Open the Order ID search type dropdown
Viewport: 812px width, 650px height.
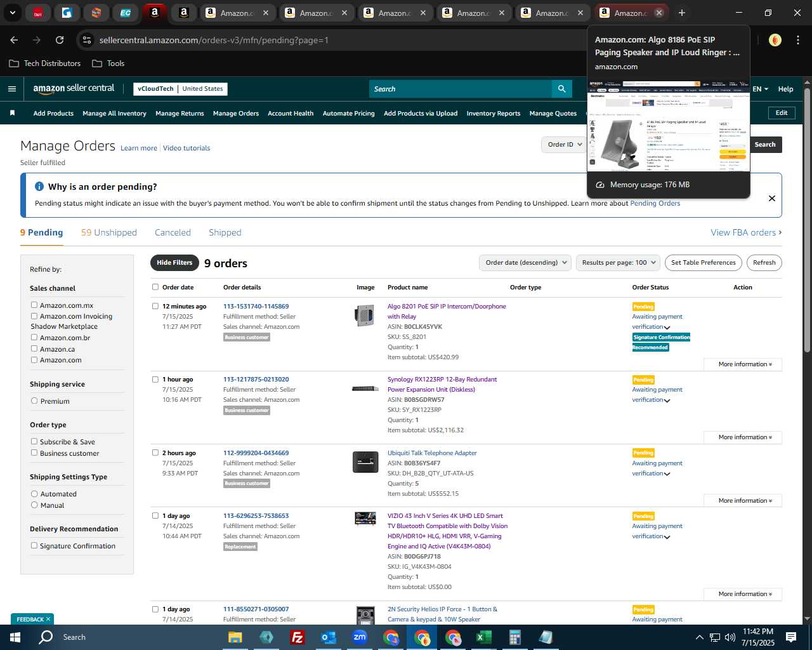565,145
